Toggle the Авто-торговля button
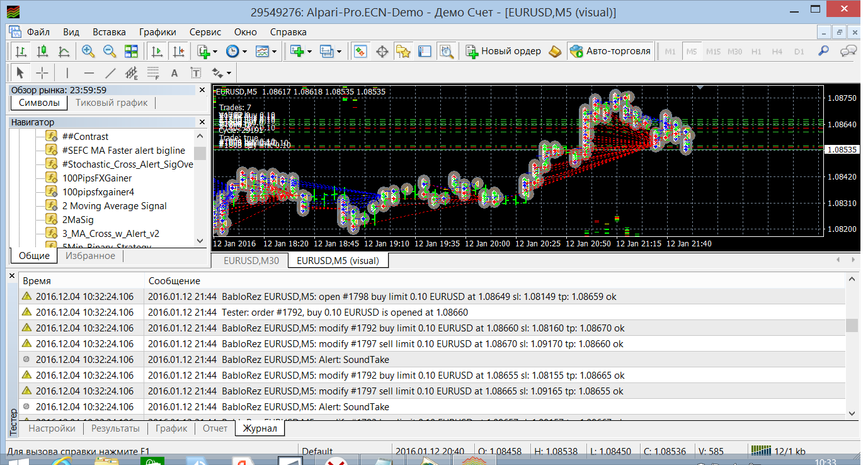 pyautogui.click(x=610, y=52)
